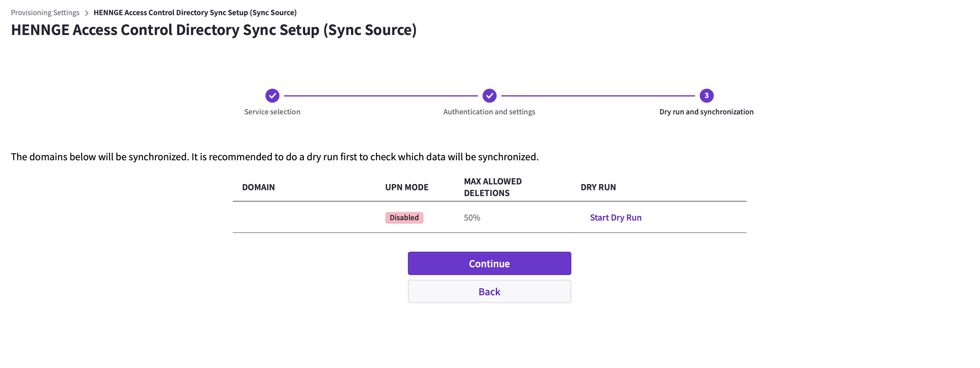Viewport: 980px width, 368px height.
Task: Select Dry run and synchronization step label
Action: tap(706, 112)
